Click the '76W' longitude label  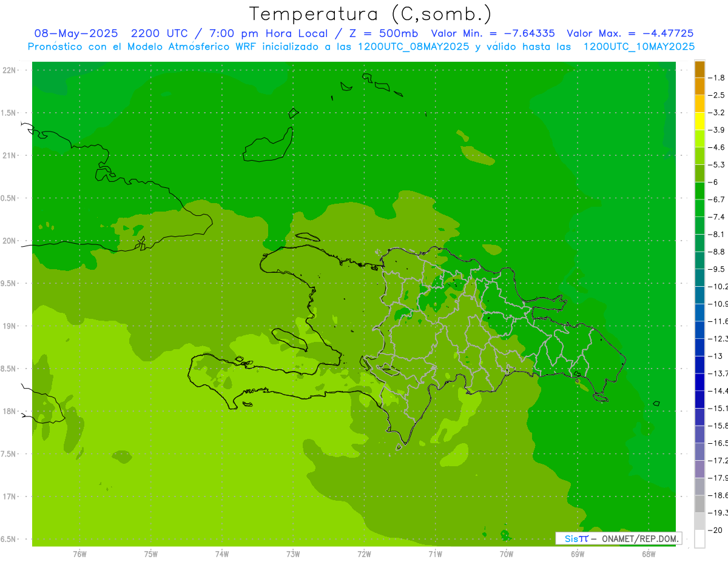point(79,554)
